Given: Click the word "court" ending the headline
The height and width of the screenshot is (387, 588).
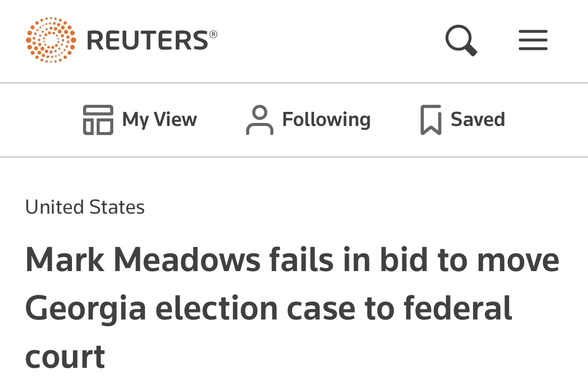Looking at the screenshot, I should [65, 357].
